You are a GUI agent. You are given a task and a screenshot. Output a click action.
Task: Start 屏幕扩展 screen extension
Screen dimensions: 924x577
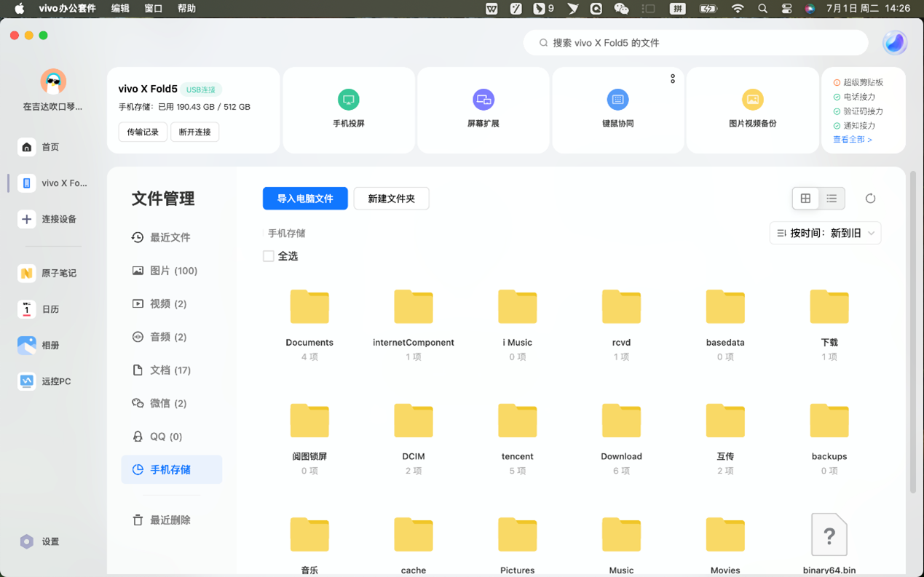[x=483, y=110]
